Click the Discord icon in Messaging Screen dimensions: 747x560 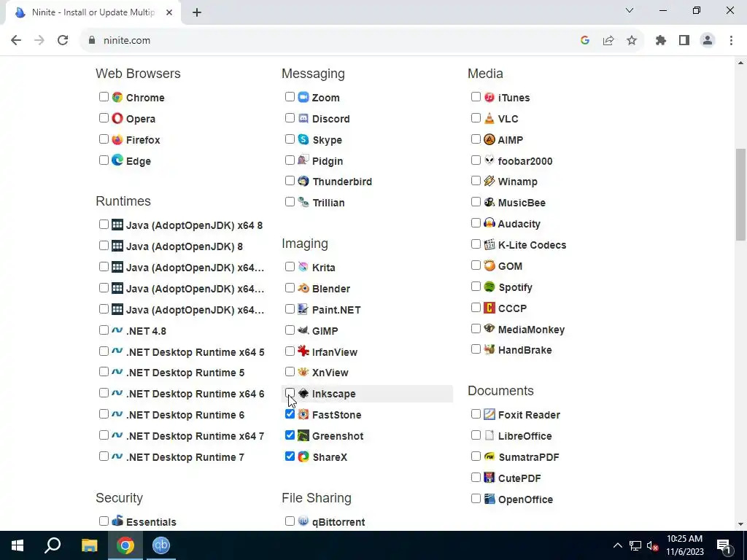[x=303, y=118]
